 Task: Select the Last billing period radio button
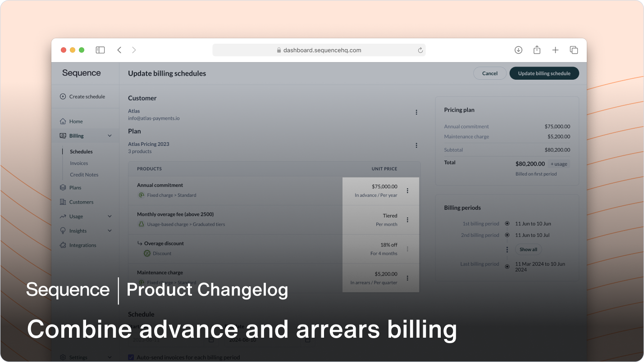[507, 266]
